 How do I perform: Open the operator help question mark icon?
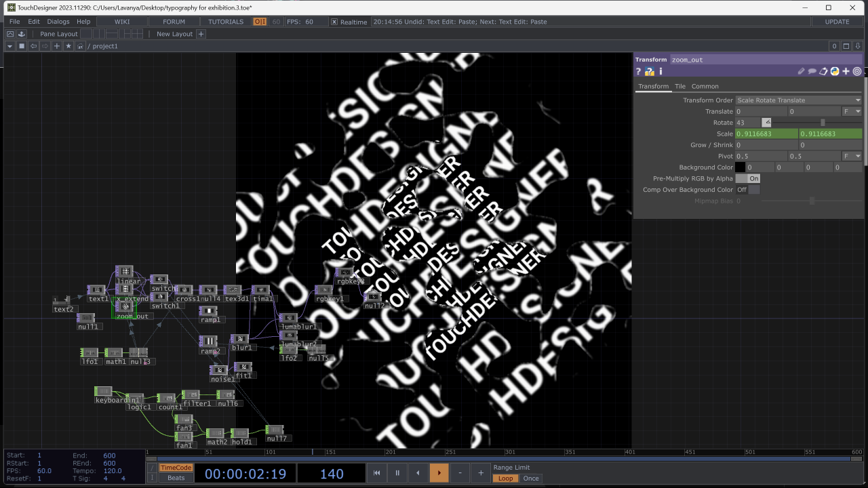[638, 71]
